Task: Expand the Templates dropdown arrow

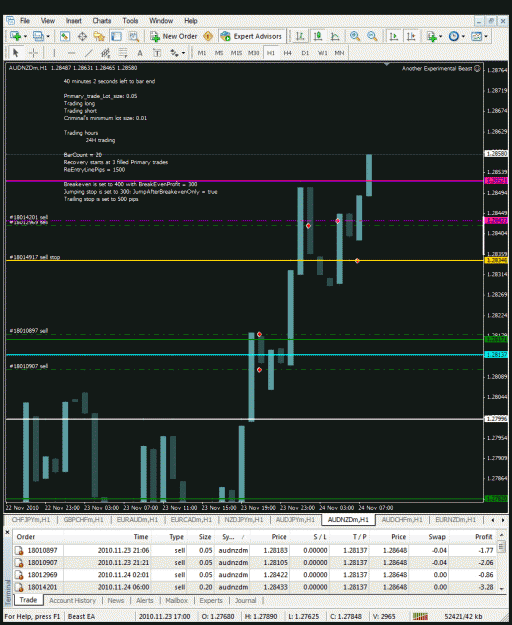Action: [486, 36]
